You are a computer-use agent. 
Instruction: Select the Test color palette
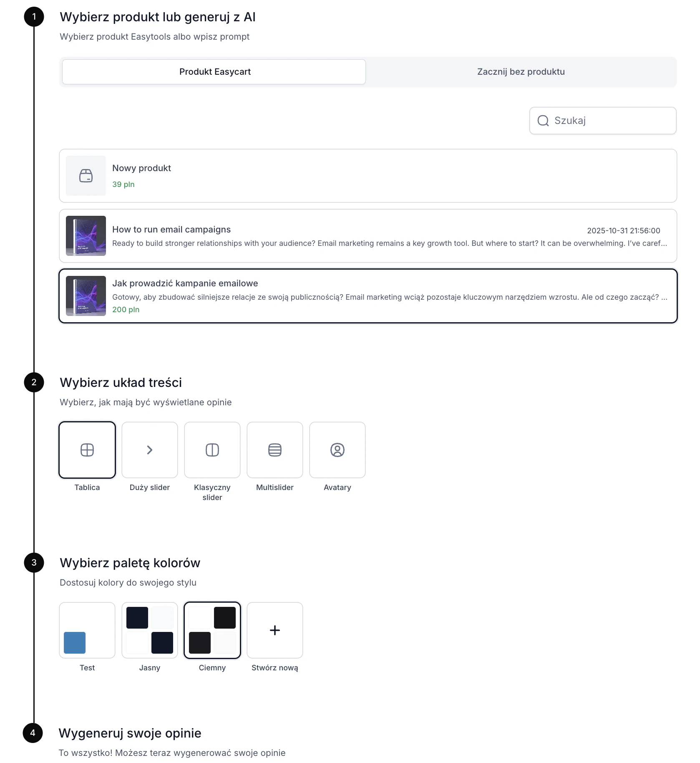87,630
